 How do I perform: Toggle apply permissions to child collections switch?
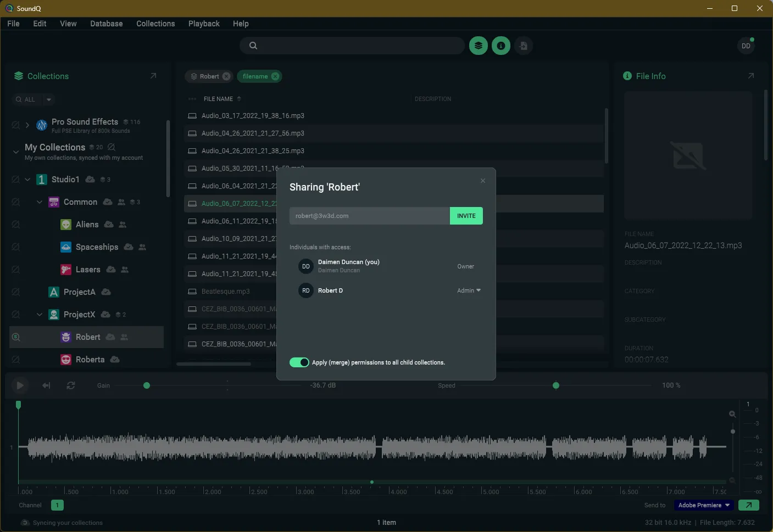[x=299, y=362]
